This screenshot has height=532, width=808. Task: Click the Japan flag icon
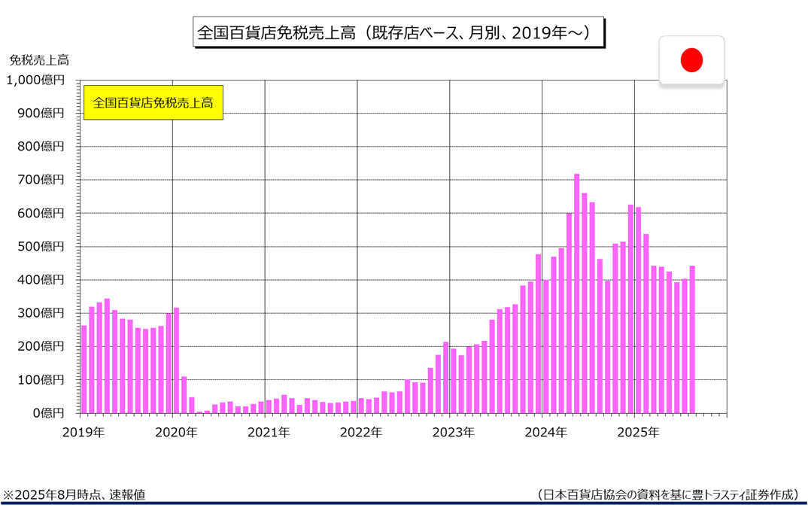click(691, 60)
